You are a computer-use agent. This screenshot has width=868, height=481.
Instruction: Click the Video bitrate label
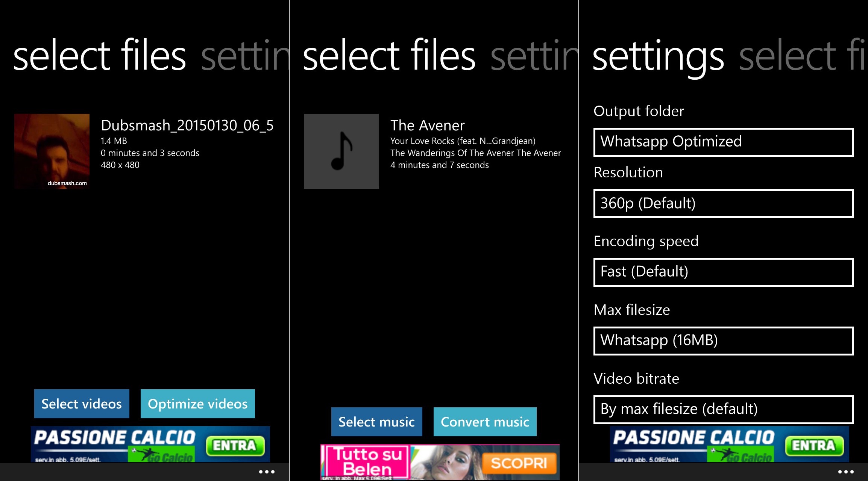[636, 379]
